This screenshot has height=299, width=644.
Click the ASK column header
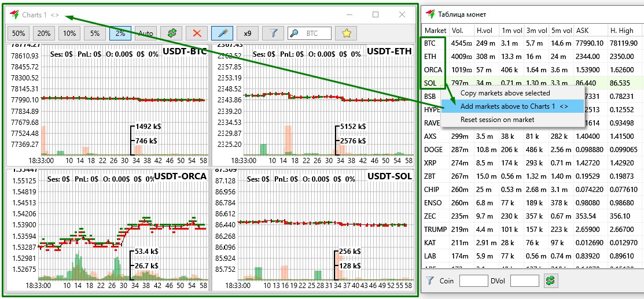pyautogui.click(x=582, y=31)
